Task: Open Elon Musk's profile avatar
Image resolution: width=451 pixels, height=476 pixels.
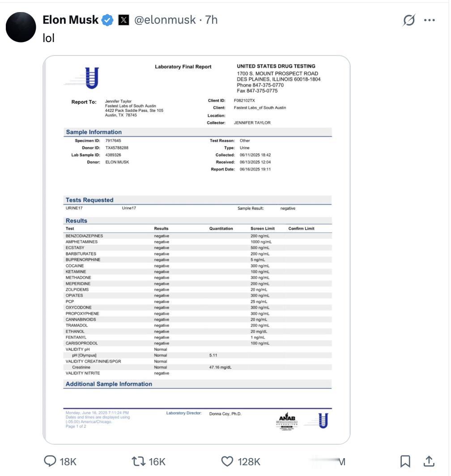Action: 21,27
